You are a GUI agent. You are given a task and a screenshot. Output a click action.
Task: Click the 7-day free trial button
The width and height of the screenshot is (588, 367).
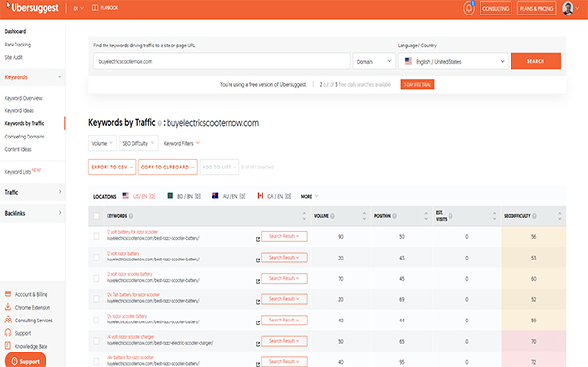click(417, 84)
